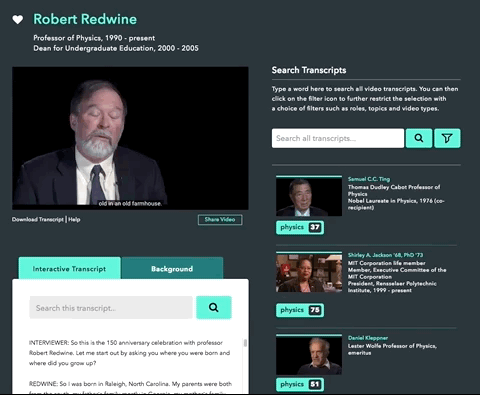
Task: Click the Samuel C.C. Ting name link
Action: click(x=369, y=179)
